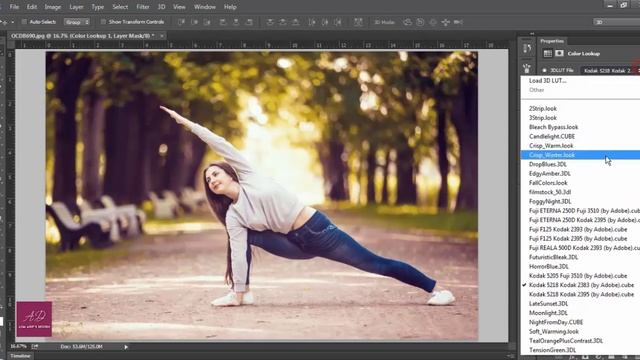The image size is (640, 360).
Task: Switch to the Properties panel tab
Action: (x=552, y=41)
